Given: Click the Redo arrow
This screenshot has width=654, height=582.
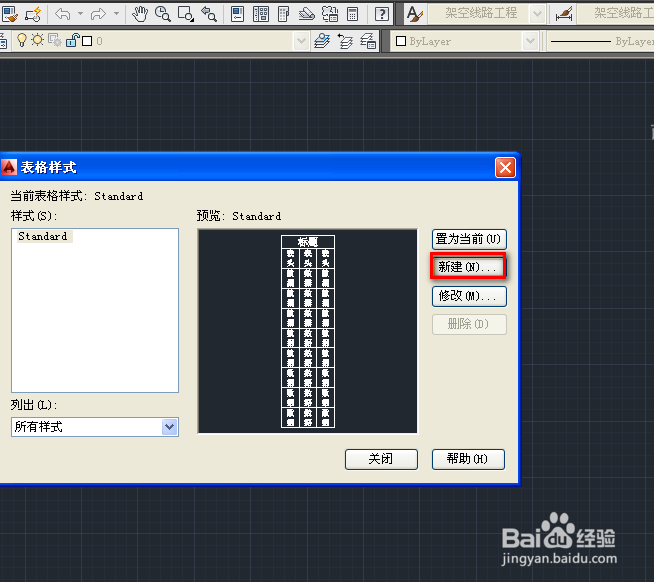Looking at the screenshot, I should [x=98, y=14].
